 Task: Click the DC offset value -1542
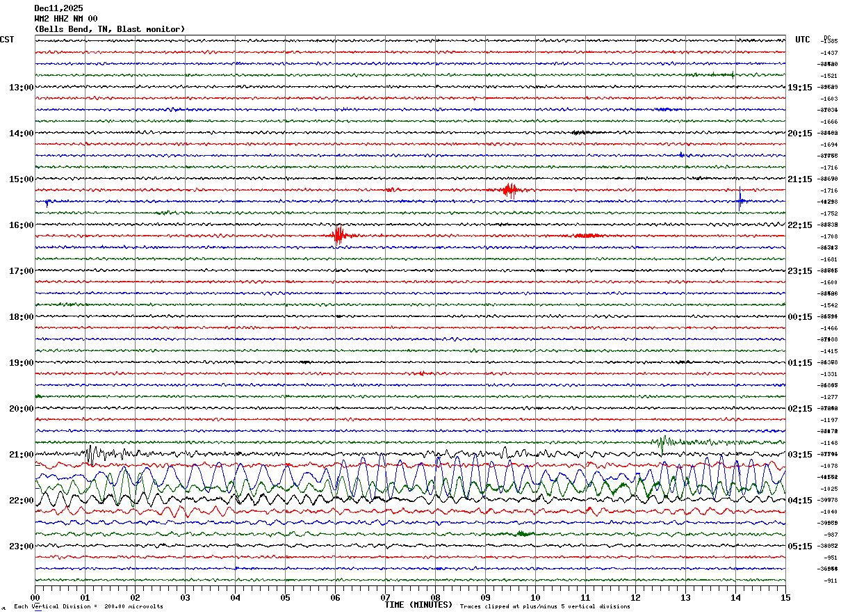829,305
